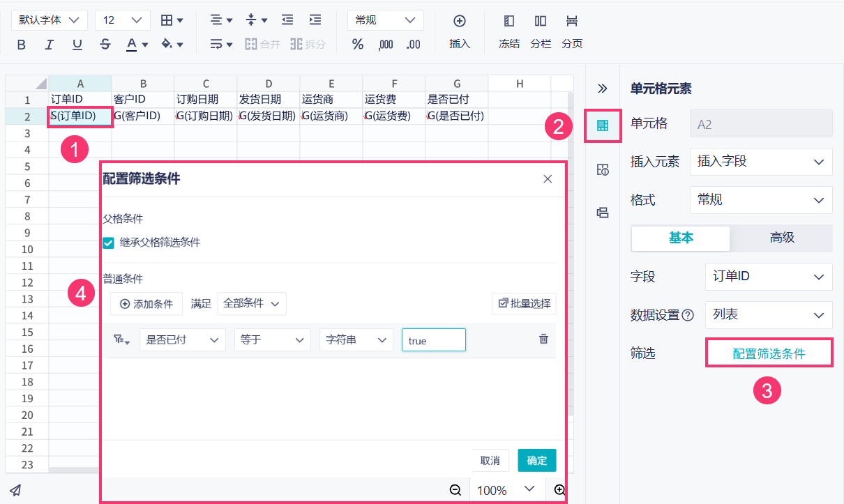Open the 默认字体 font family dropdown
The image size is (844, 504).
50,20
